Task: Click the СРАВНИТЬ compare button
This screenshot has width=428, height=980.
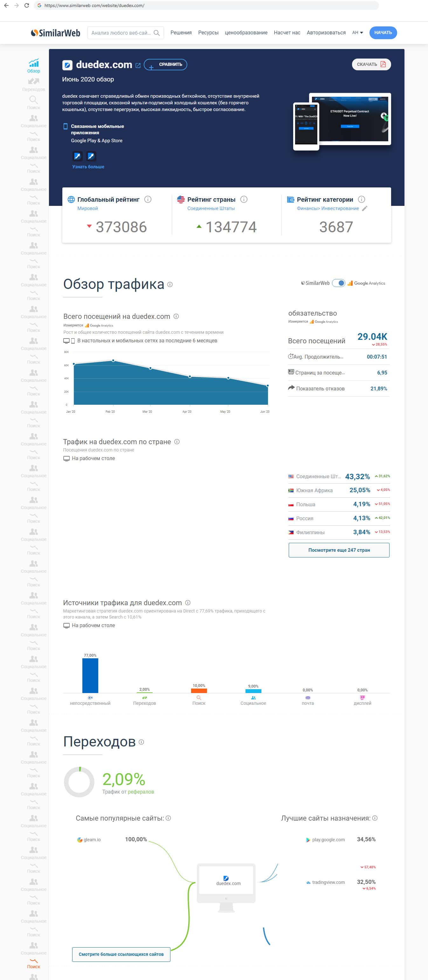Action: coord(166,65)
